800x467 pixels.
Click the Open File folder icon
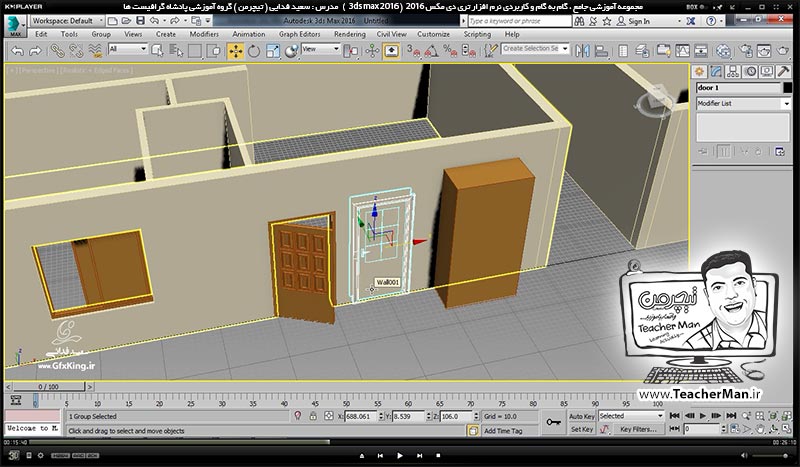[126, 21]
